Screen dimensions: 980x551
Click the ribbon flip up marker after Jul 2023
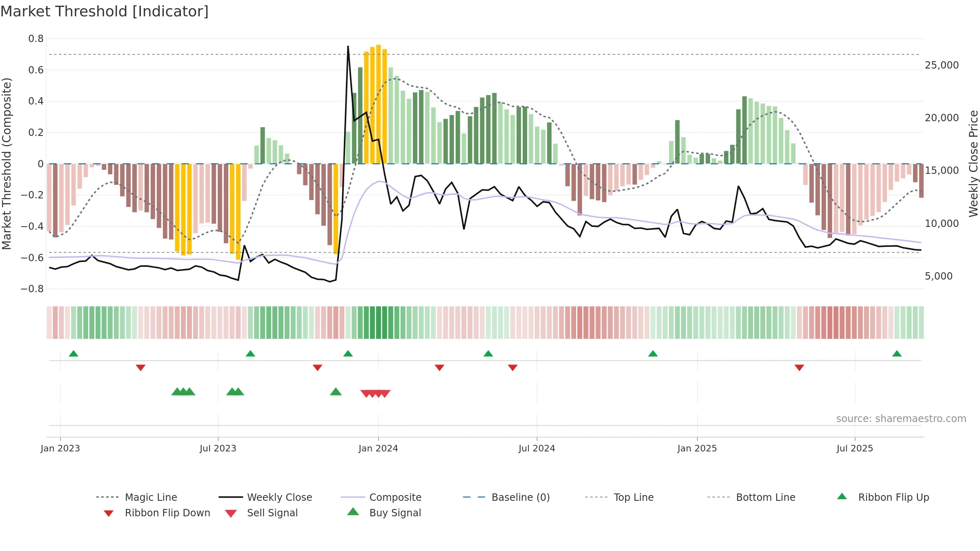[250, 353]
